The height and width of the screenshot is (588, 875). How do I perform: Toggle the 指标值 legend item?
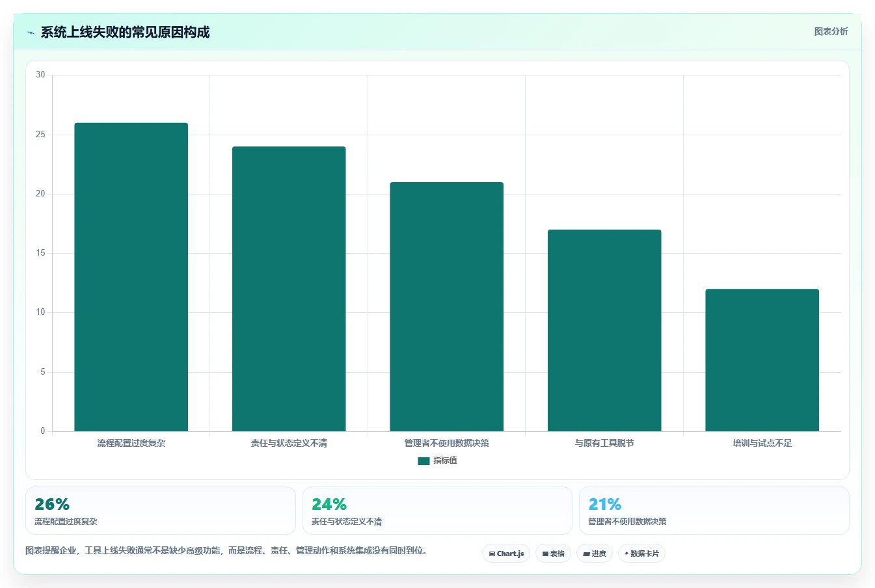click(437, 461)
